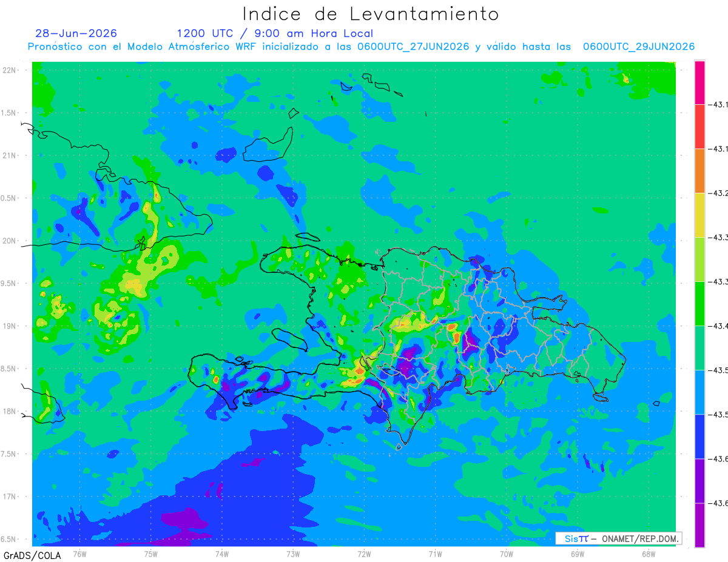This screenshot has height=562, width=728.
Task: Click the -43.2 color scale label
Action: point(720,193)
